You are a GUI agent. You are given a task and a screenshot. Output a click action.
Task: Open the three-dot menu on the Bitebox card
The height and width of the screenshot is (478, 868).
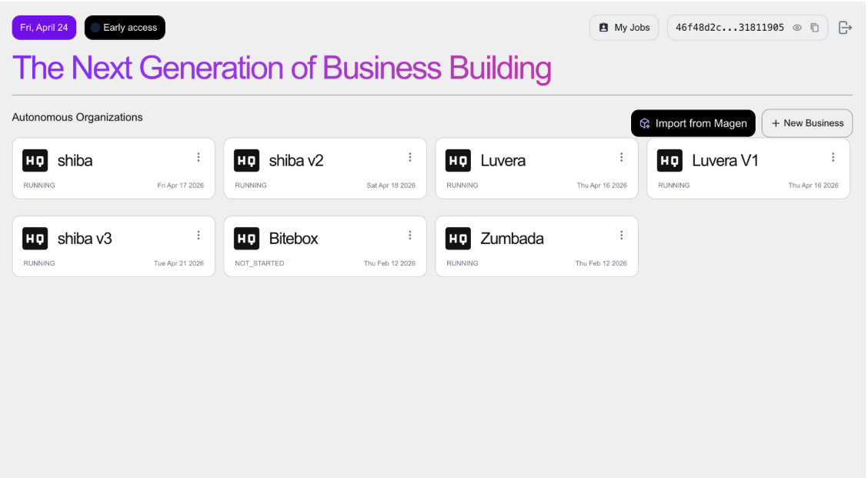[409, 236]
